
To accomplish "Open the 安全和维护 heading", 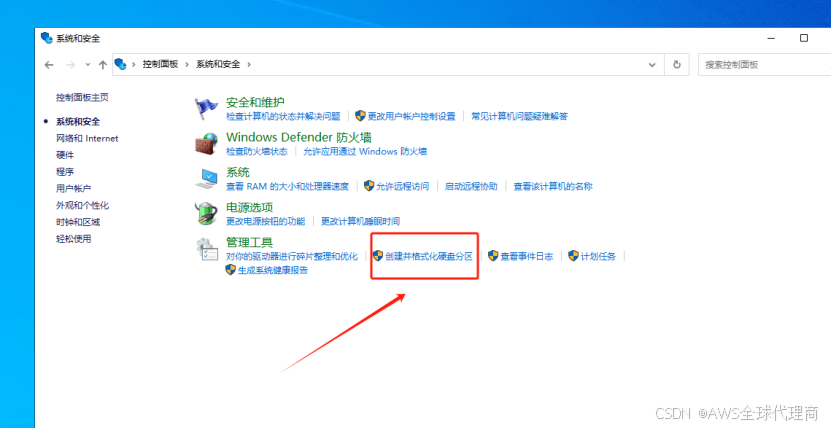I will coord(255,102).
